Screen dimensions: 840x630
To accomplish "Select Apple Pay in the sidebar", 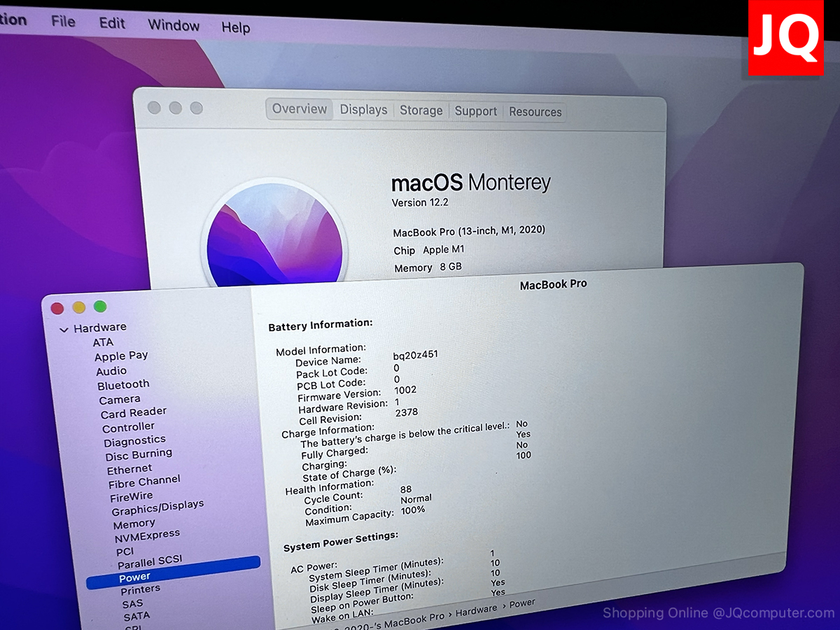I will pyautogui.click(x=121, y=356).
